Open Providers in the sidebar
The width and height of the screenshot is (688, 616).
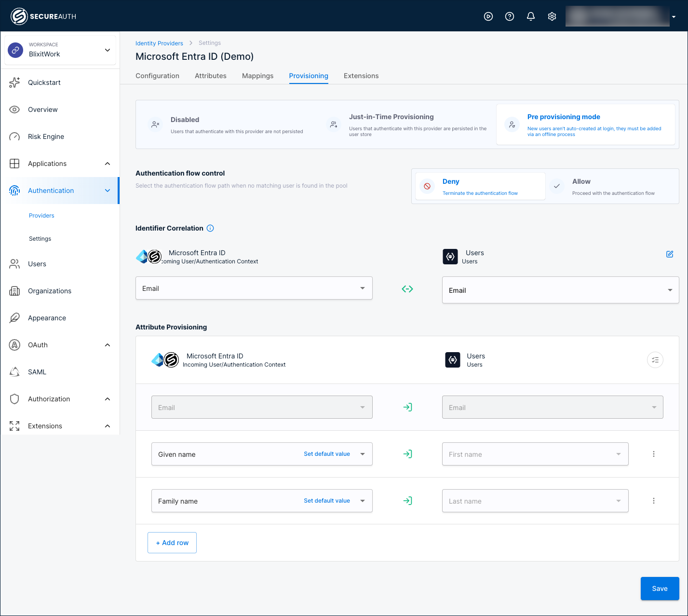tap(41, 216)
